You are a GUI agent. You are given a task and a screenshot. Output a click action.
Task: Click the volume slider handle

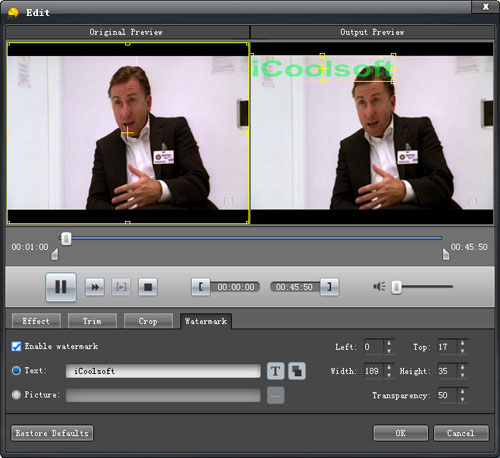click(396, 287)
